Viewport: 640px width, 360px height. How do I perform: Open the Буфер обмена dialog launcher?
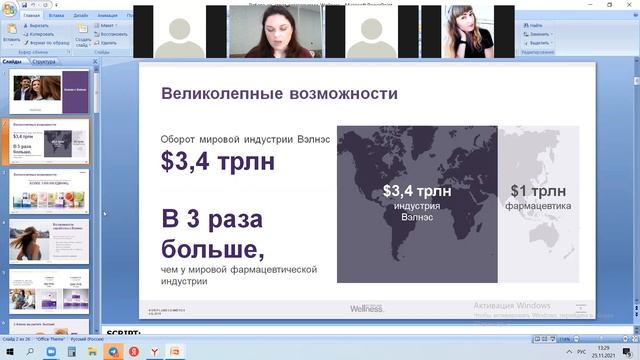[x=69, y=52]
